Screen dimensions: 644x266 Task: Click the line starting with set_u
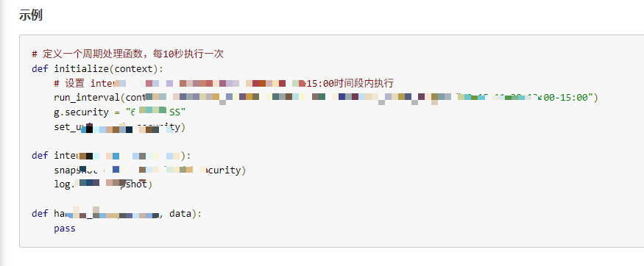[x=119, y=127]
